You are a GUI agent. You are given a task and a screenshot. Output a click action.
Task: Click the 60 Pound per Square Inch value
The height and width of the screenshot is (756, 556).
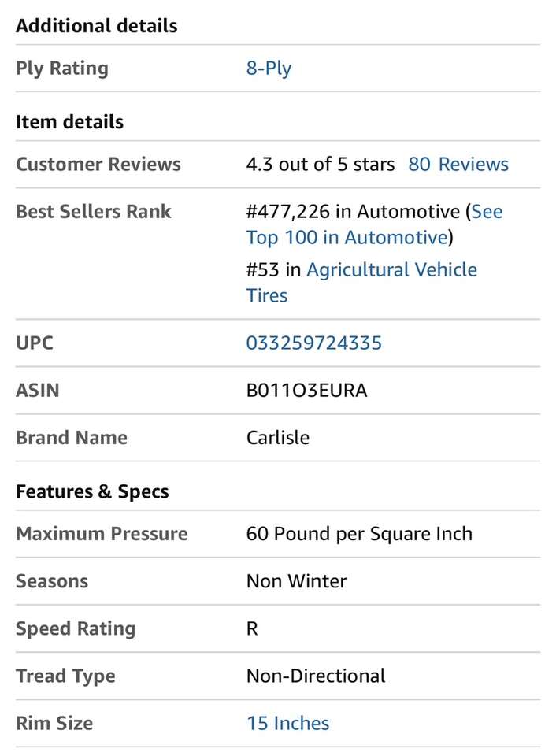point(359,534)
